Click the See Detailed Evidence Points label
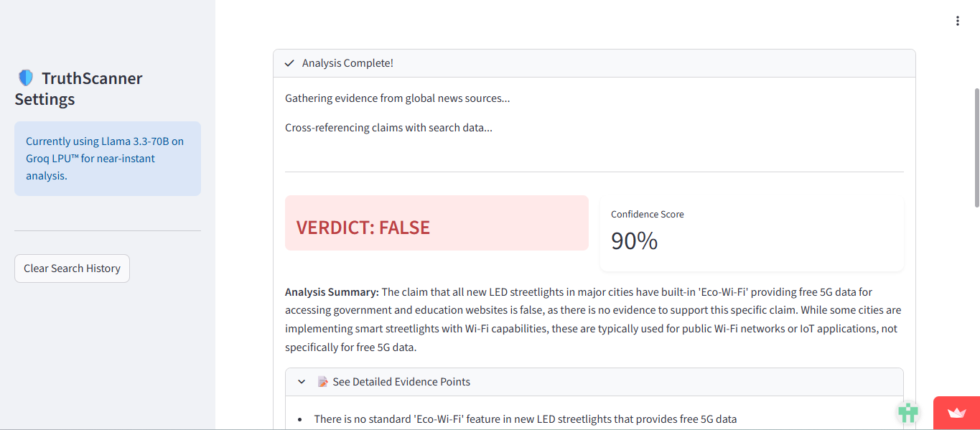980x430 pixels. pyautogui.click(x=401, y=382)
